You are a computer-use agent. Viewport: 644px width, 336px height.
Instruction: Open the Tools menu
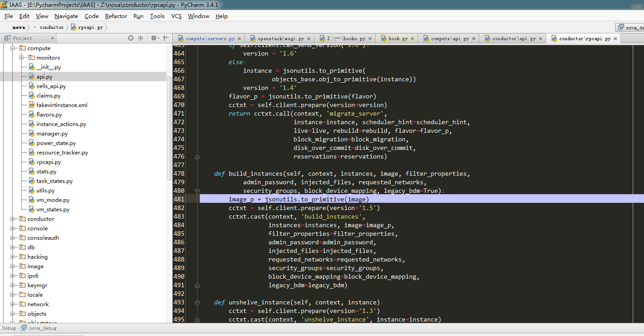(157, 16)
